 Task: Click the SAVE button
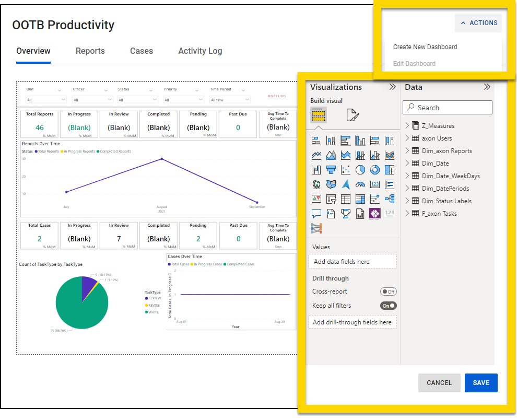point(480,383)
